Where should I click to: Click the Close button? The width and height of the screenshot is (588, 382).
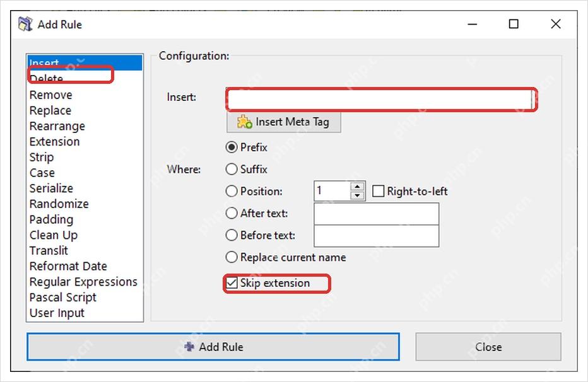pyautogui.click(x=488, y=347)
